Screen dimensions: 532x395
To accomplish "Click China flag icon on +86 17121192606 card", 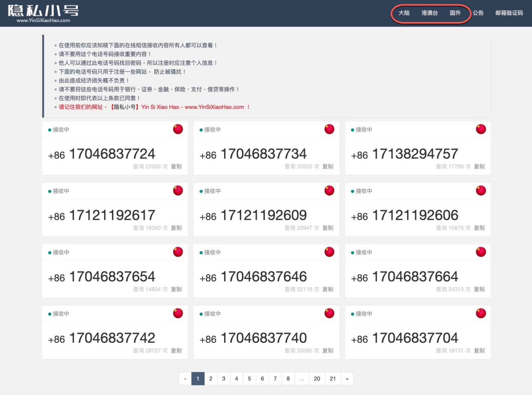I will click(x=481, y=191).
